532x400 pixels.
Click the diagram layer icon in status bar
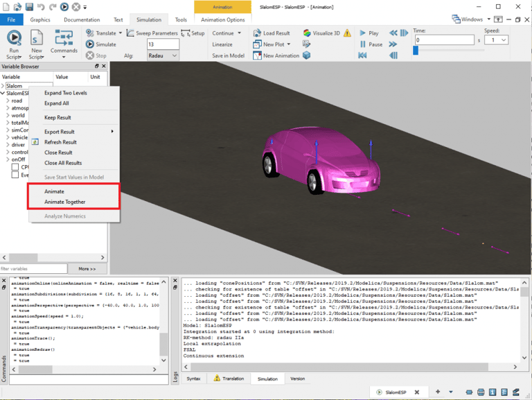pos(481,392)
